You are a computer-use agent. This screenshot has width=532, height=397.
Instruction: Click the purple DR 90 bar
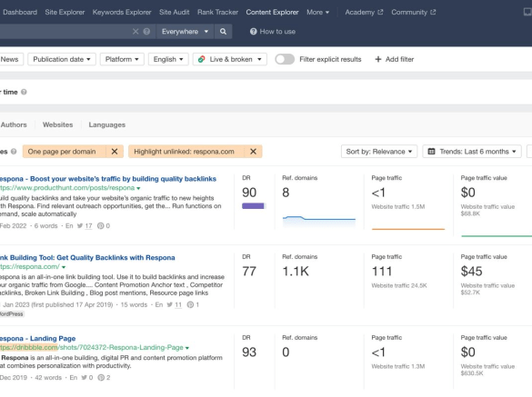tap(253, 206)
